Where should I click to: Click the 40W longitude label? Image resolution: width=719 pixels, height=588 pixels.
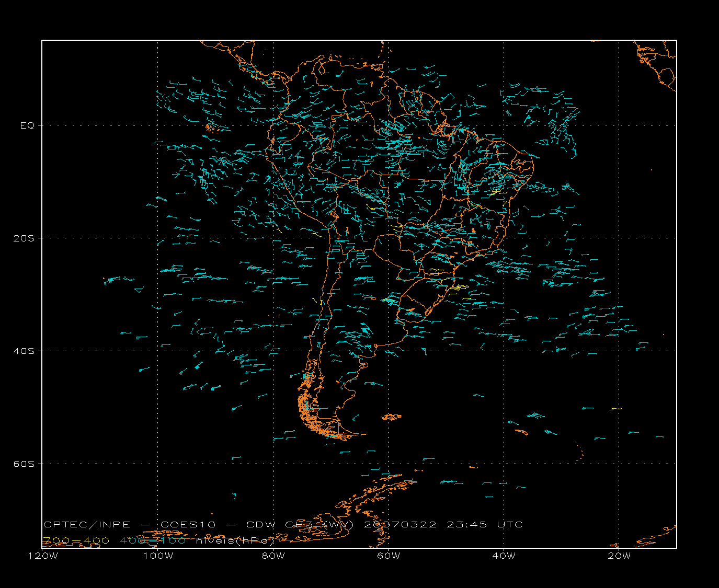point(504,556)
